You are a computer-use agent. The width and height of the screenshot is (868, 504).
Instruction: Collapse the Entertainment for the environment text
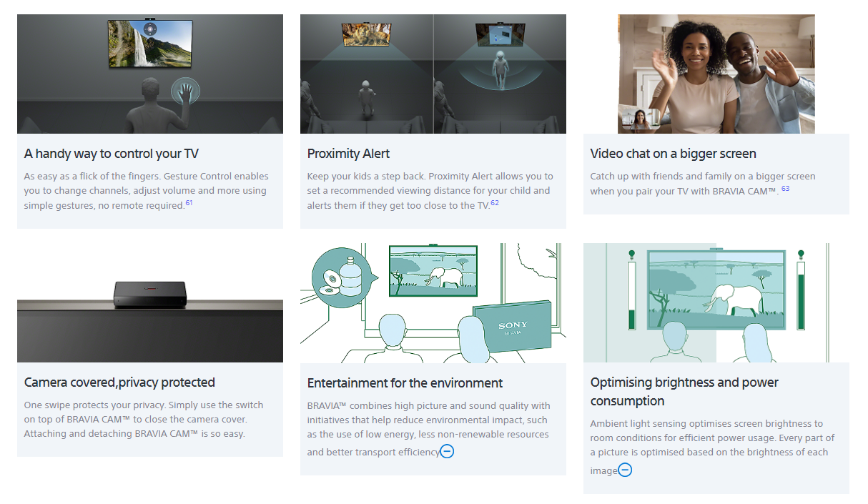pos(447,452)
